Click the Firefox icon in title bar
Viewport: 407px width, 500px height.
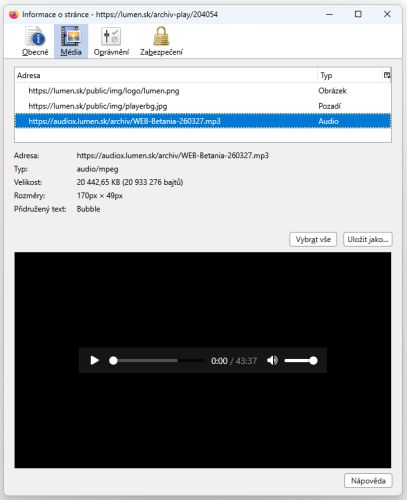click(x=14, y=14)
